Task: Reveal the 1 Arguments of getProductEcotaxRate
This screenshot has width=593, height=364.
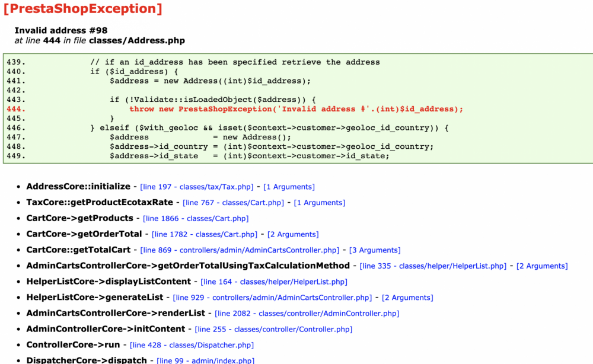Action: (320, 202)
